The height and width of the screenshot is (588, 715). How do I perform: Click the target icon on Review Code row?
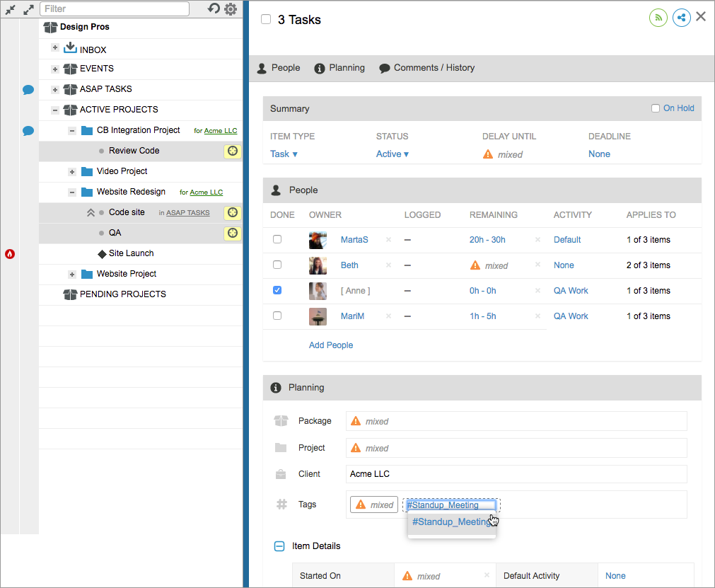click(x=232, y=151)
